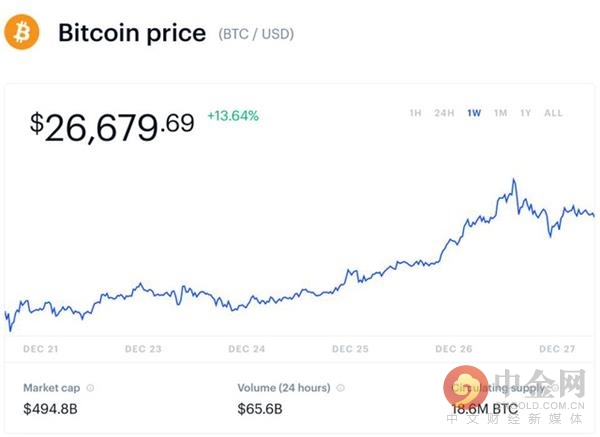Click the red watermark logo icon
This screenshot has height=437, width=600.
(465, 387)
